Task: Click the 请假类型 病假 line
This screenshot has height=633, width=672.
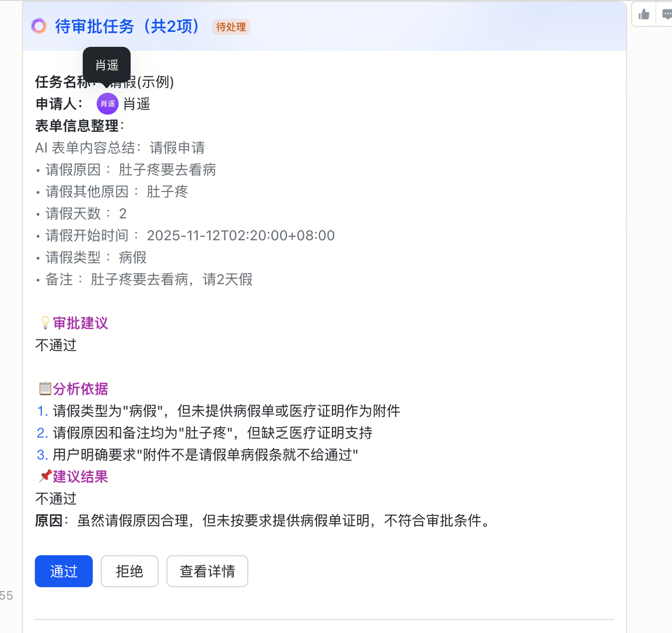Action: pos(96,257)
